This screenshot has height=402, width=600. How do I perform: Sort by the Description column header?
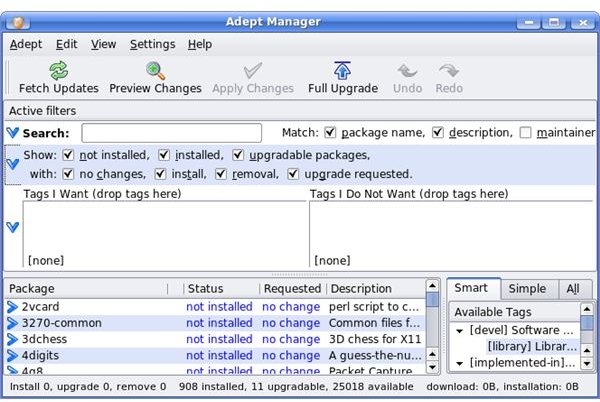pyautogui.click(x=376, y=289)
